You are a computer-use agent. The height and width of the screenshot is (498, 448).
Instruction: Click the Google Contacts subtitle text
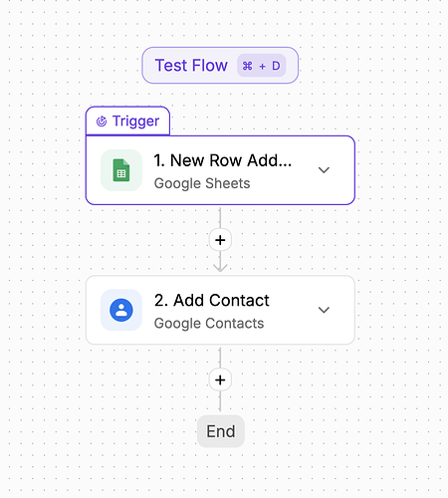coord(209,324)
